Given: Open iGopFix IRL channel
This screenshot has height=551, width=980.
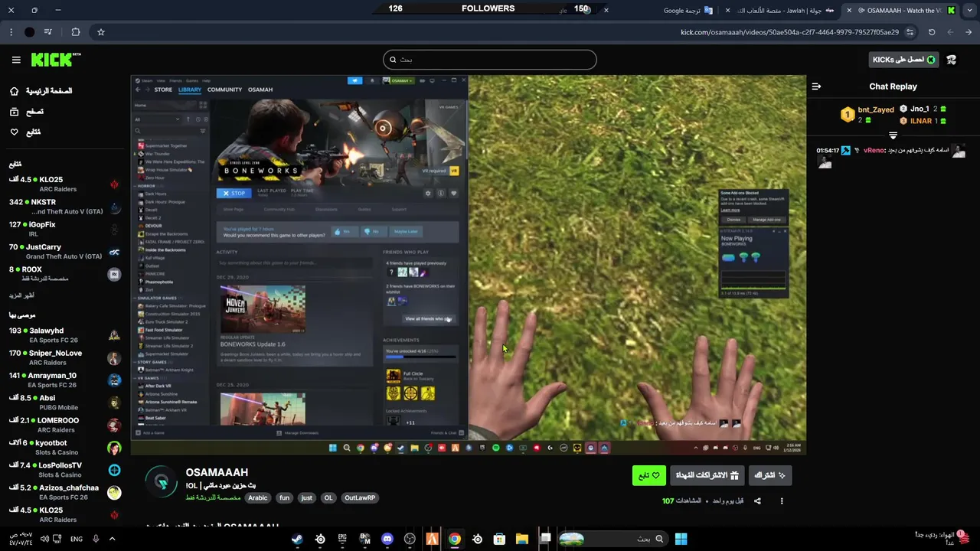Looking at the screenshot, I should point(65,229).
